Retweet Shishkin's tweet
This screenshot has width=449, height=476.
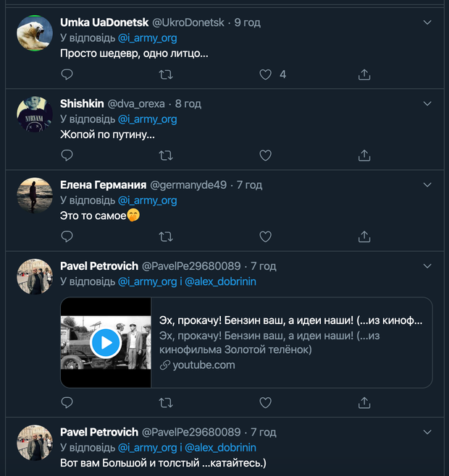click(x=166, y=155)
